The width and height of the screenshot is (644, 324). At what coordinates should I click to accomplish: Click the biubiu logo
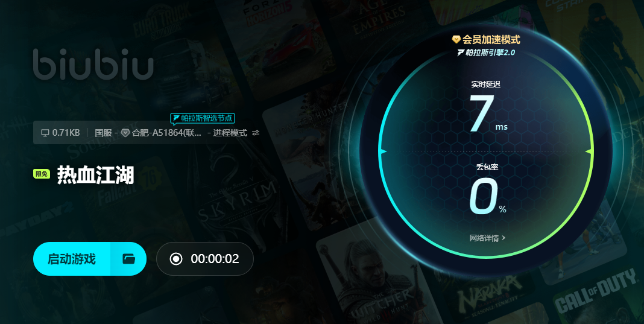coord(93,64)
